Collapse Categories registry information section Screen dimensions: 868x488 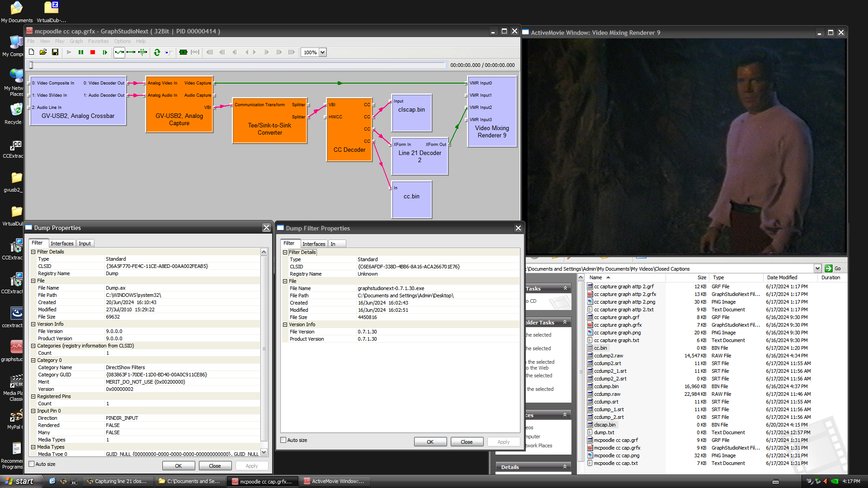click(x=33, y=346)
